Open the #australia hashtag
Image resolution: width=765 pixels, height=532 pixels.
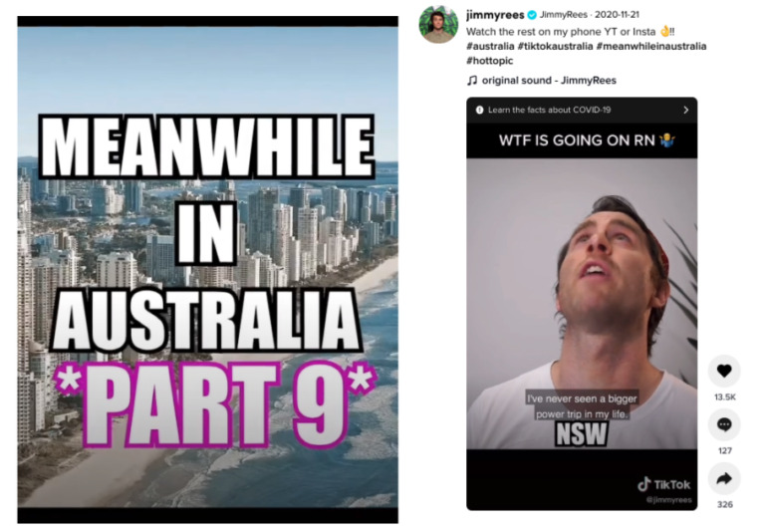tap(490, 47)
